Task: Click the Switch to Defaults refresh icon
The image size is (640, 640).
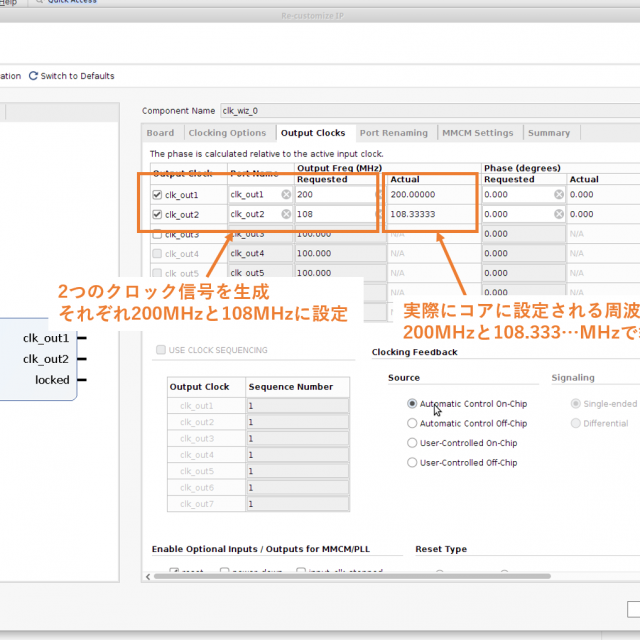Action: pyautogui.click(x=33, y=76)
